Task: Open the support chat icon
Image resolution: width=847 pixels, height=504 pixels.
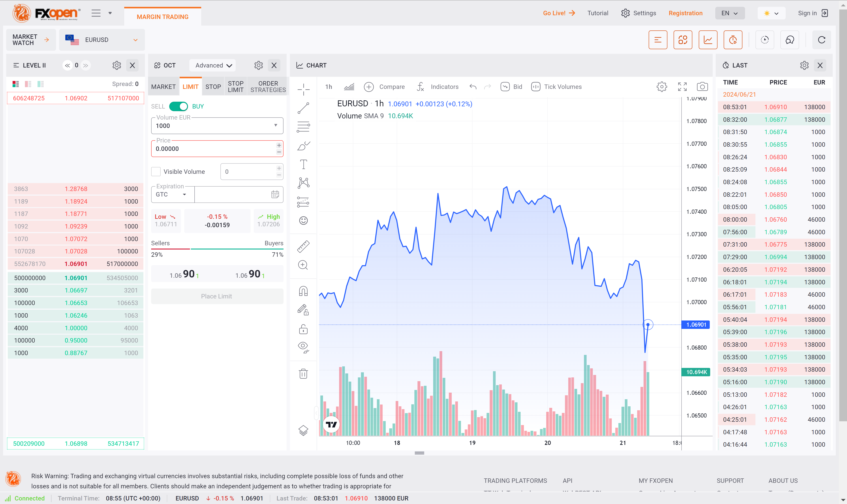Action: coord(790,40)
